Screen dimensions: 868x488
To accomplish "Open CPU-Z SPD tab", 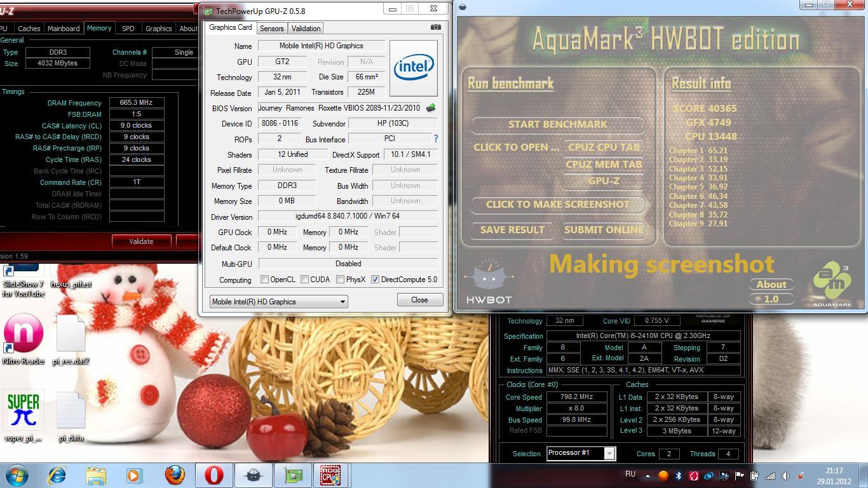I will (x=128, y=29).
